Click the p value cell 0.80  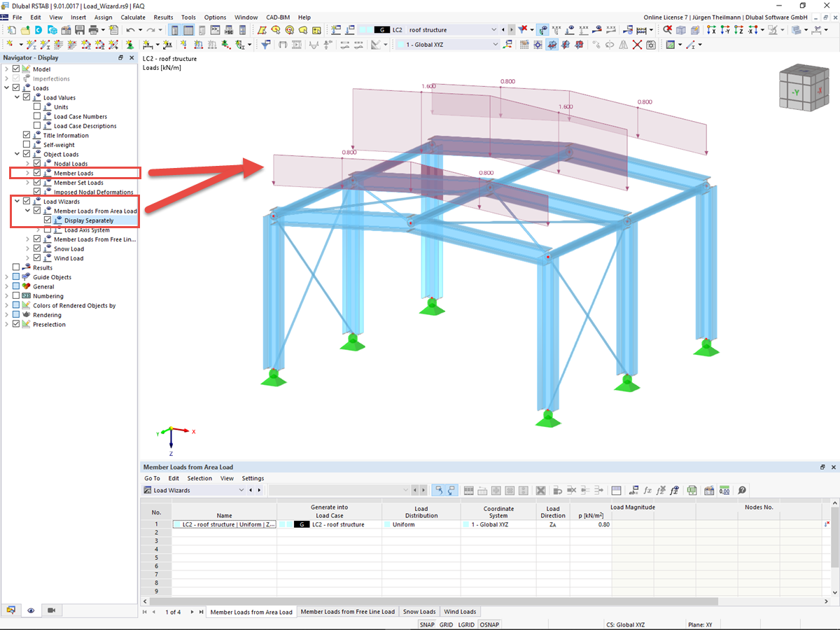pos(591,524)
